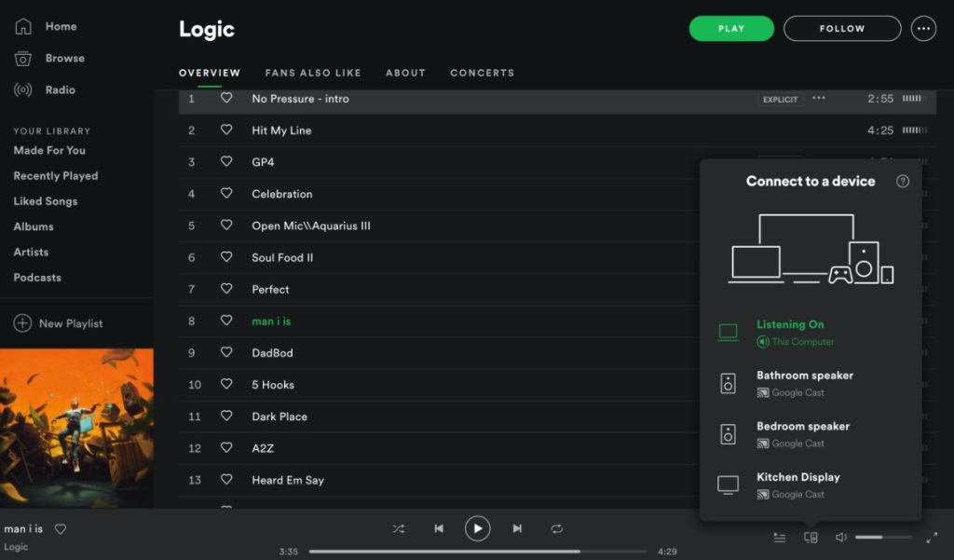This screenshot has width=954, height=560.
Task: Seek on the song progress bar
Action: [x=478, y=552]
